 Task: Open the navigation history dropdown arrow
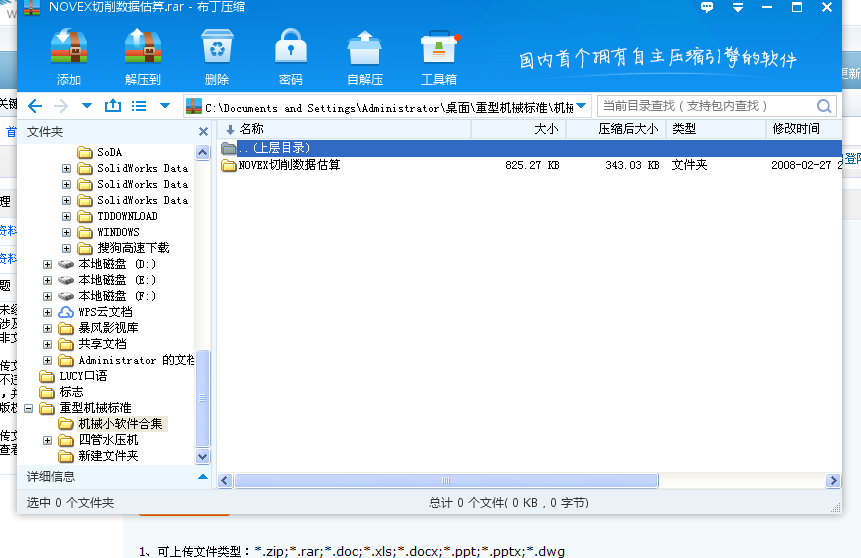point(87,105)
